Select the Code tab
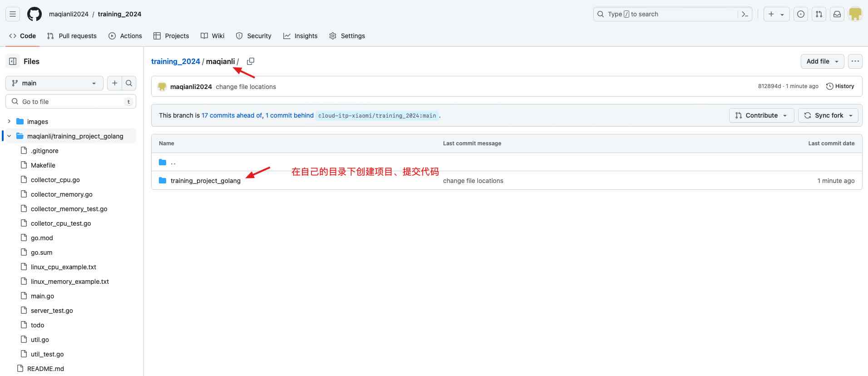 [23, 36]
